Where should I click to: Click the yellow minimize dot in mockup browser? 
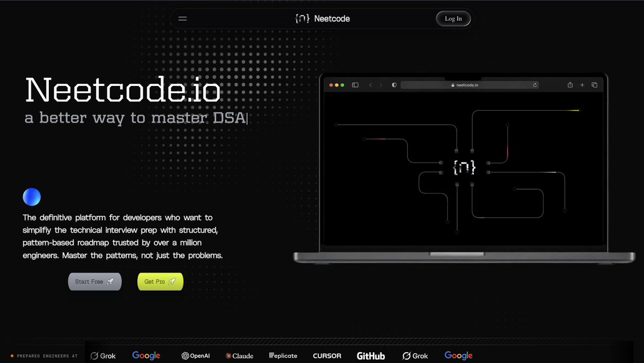point(337,85)
